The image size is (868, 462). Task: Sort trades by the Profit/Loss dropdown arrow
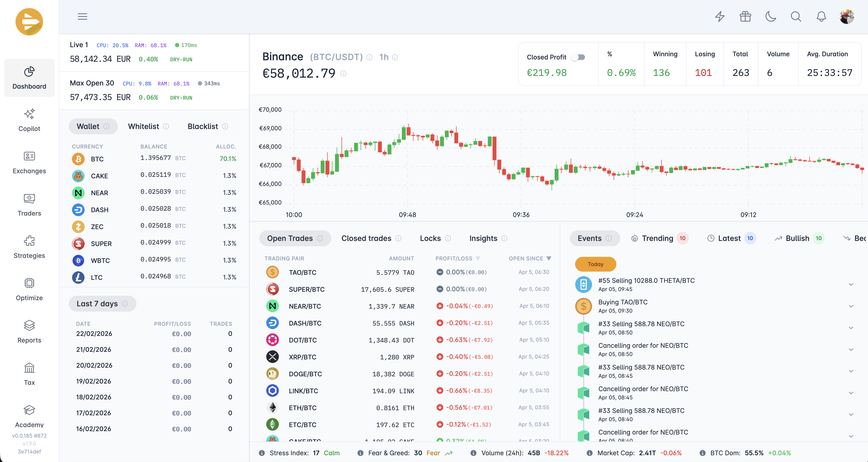coord(478,258)
